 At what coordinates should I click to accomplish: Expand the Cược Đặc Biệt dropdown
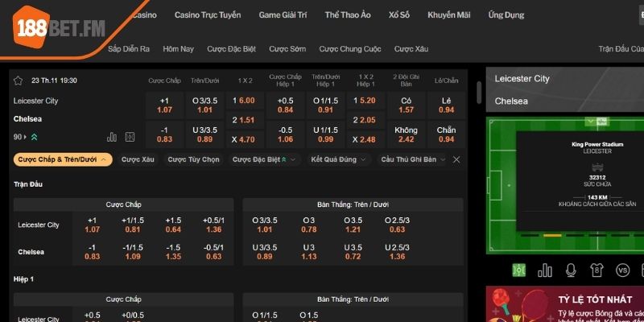click(265, 159)
